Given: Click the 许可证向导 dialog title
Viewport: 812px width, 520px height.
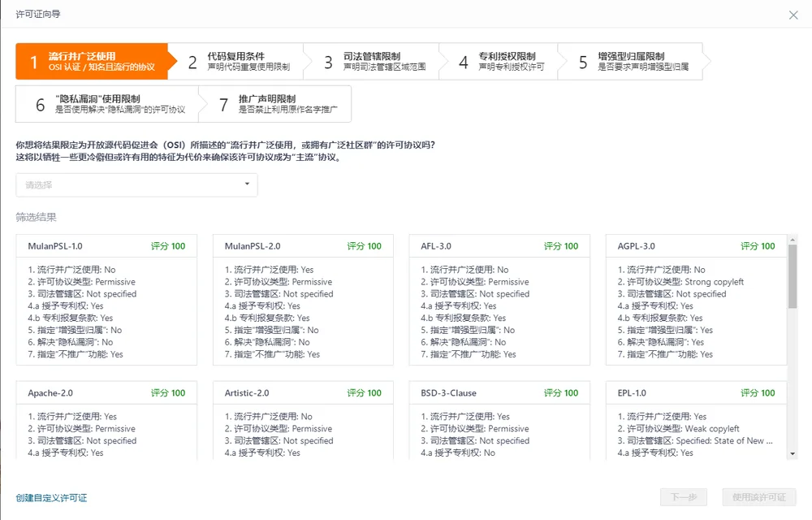Looking at the screenshot, I should [38, 14].
